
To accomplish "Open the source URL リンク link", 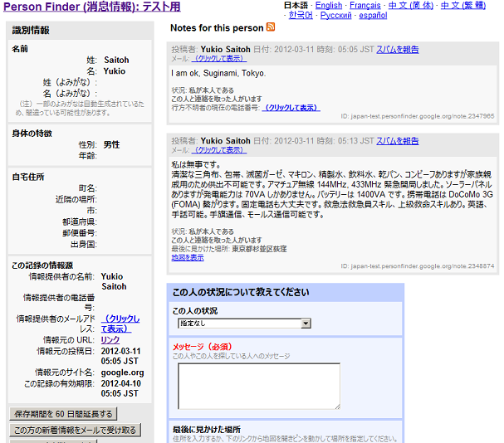I will coord(110,339).
